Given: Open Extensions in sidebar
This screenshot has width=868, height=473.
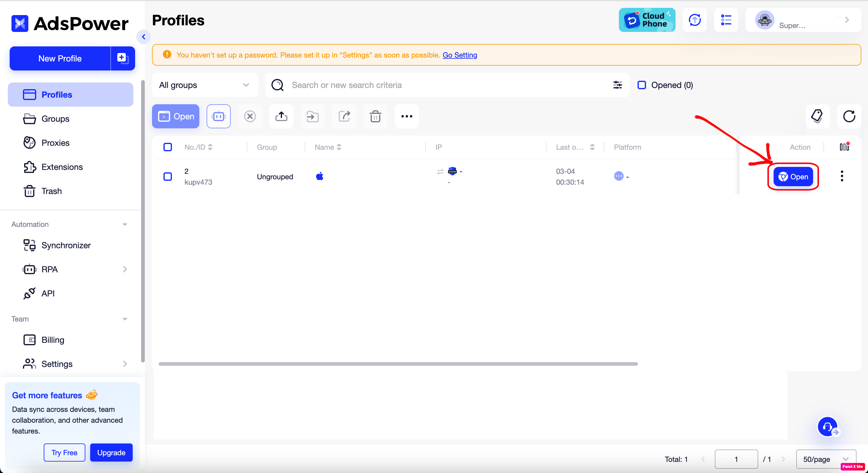Looking at the screenshot, I should point(62,167).
